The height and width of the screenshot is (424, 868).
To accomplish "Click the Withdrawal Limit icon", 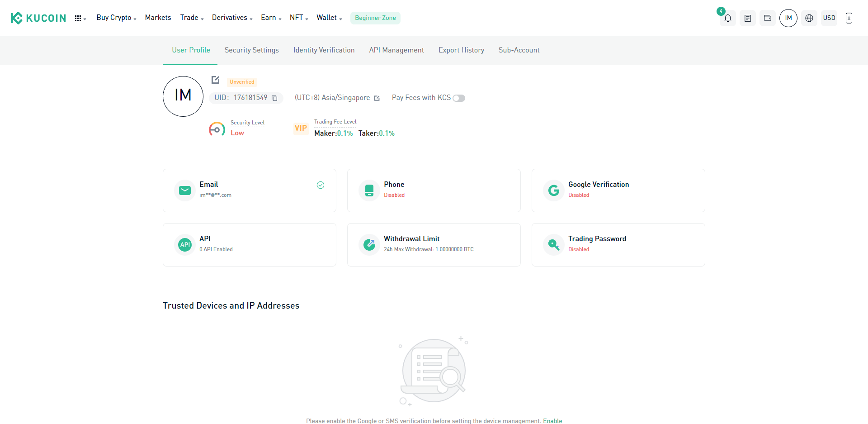I will pos(369,245).
